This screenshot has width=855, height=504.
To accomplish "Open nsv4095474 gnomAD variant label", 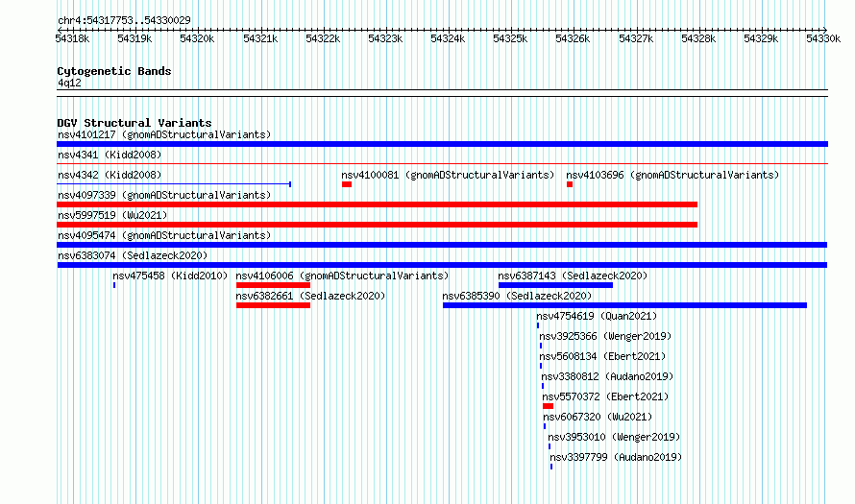I will 164,235.
